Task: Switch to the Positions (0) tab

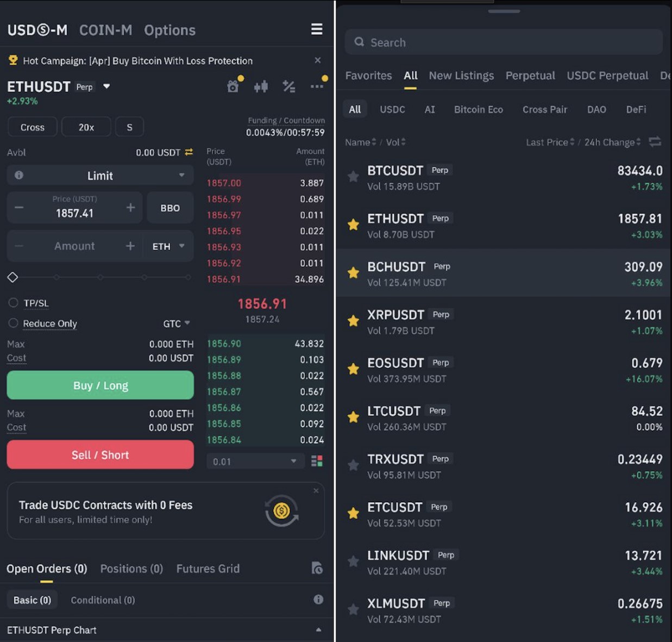Action: (x=131, y=569)
